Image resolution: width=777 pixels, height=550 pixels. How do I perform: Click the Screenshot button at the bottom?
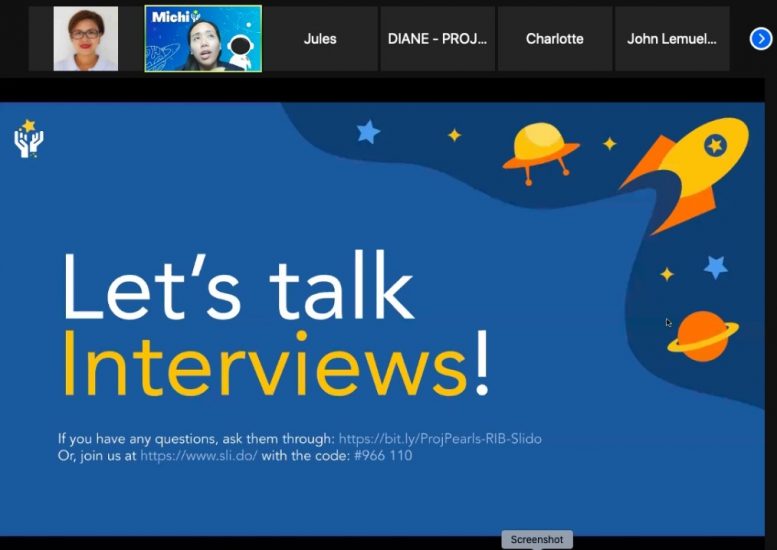(537, 540)
